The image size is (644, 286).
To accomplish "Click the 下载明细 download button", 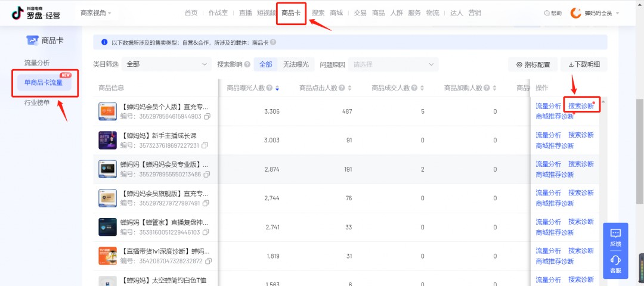I will pyautogui.click(x=584, y=64).
